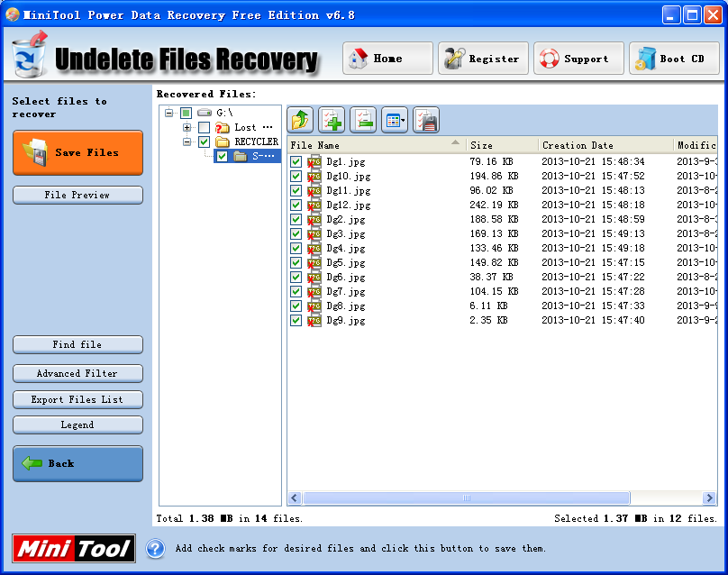Toggle the G:\ drive checkbox
Viewport: 728px width, 575px height.
tap(187, 113)
